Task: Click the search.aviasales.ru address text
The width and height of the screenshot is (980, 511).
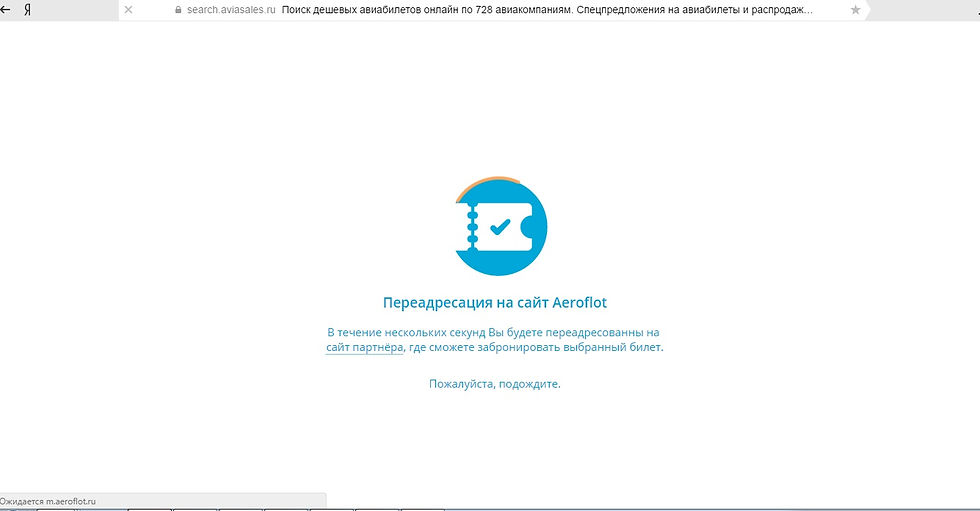Action: 231,10
